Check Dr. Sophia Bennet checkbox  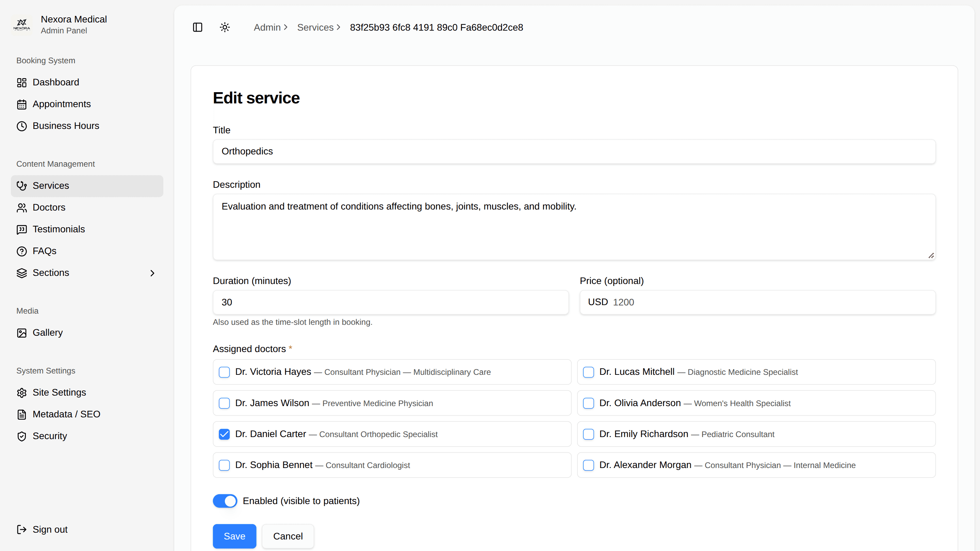pos(225,465)
